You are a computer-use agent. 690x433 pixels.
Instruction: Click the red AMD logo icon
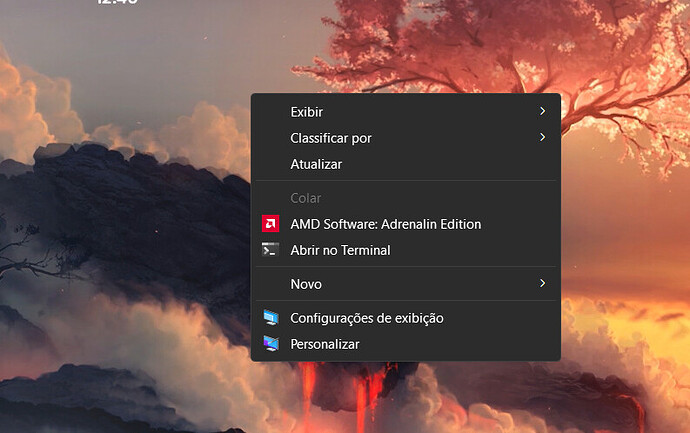[269, 224]
